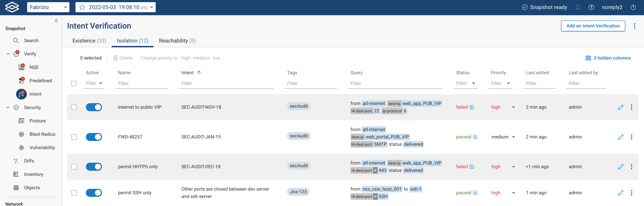Open the Blast Radius sidebar item
This screenshot has height=206, width=644.
click(42, 134)
